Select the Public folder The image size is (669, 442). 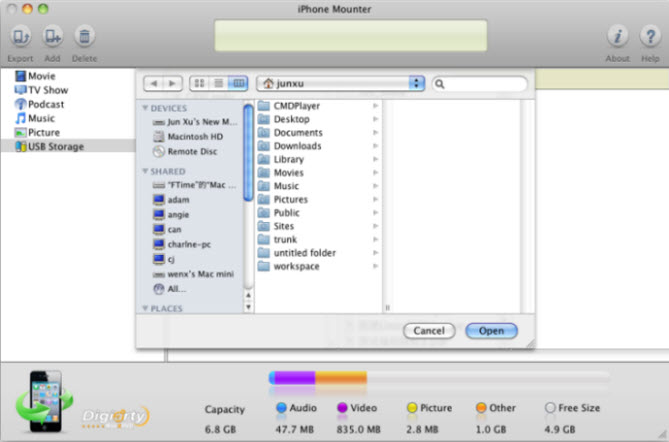pos(279,213)
